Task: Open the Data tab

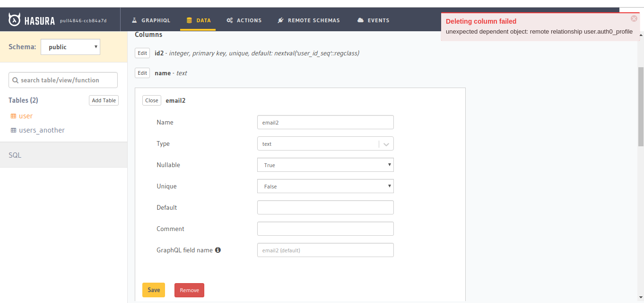Action: click(198, 20)
